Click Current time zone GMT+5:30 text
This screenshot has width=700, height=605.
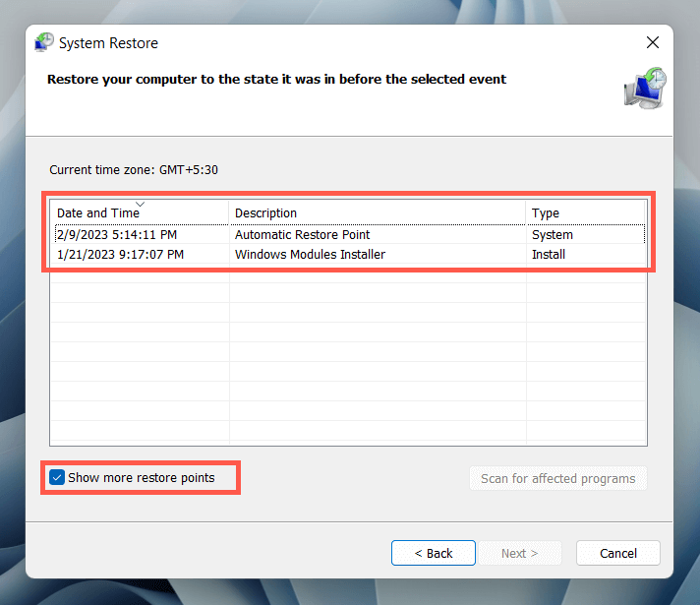click(134, 170)
